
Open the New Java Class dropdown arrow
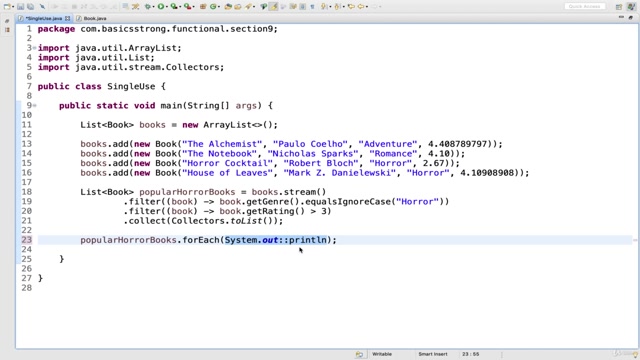(219, 7)
